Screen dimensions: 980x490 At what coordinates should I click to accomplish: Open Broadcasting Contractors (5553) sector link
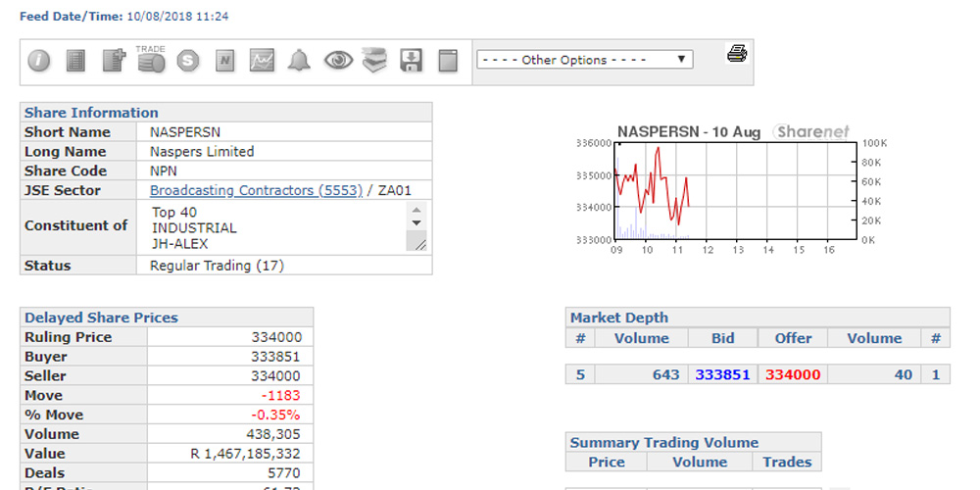(256, 191)
